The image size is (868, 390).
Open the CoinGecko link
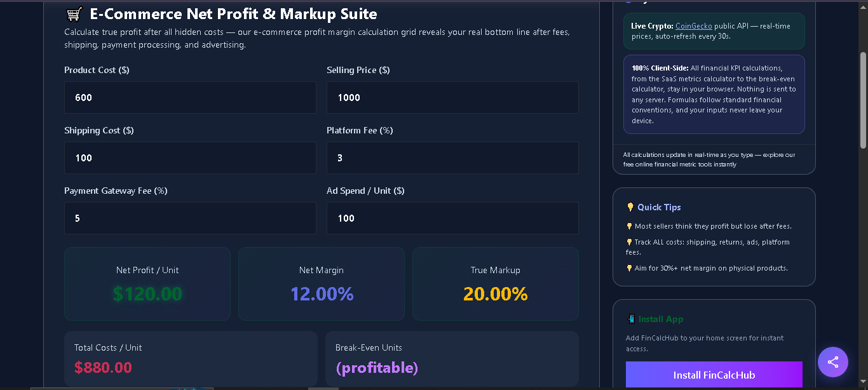[693, 26]
